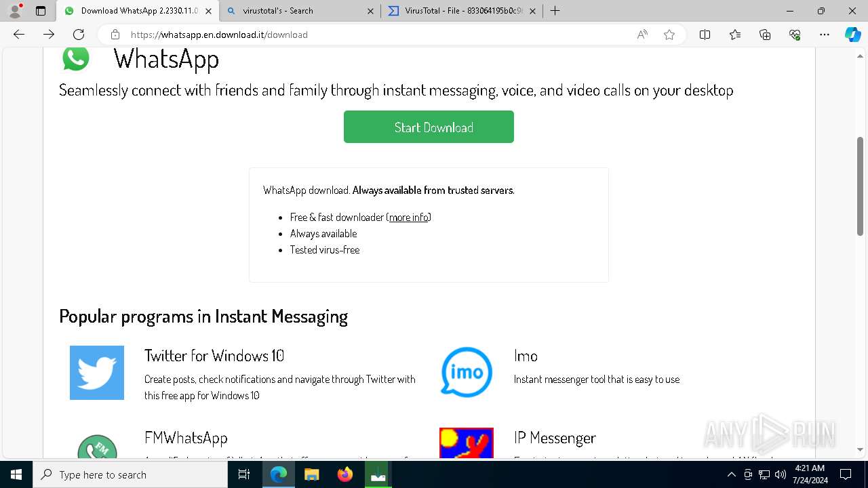Viewport: 868px width, 488px height.
Task: View site information lock icon
Action: [x=115, y=35]
